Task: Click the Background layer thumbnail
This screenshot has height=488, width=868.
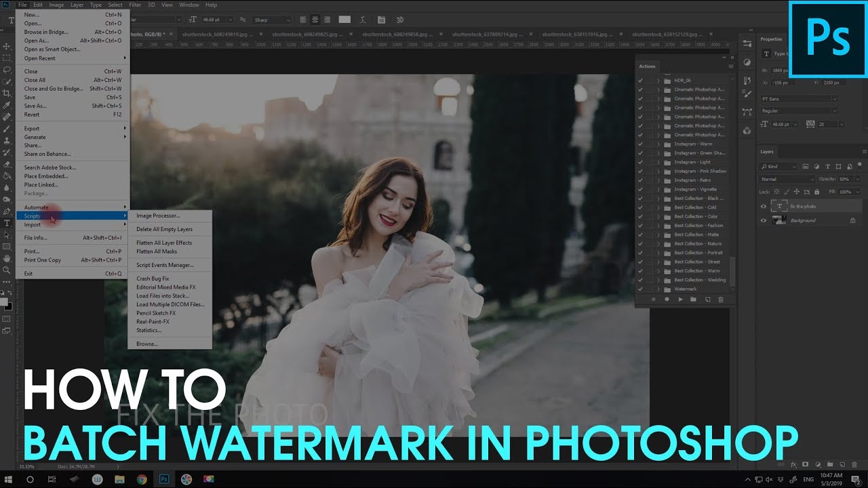Action: (779, 220)
